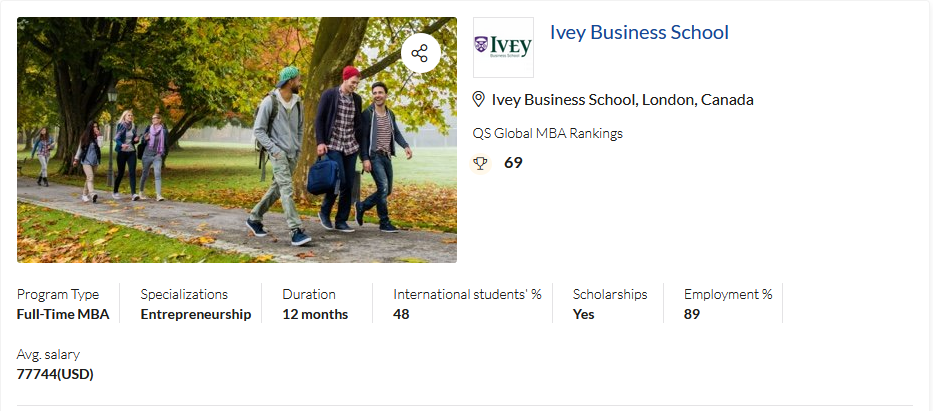Select the Program Type label

[58, 294]
